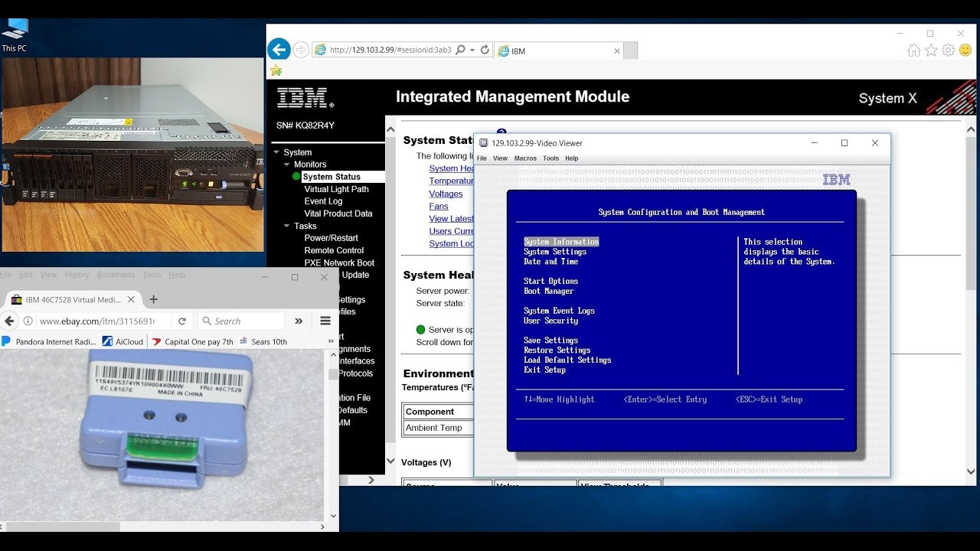Image resolution: width=980 pixels, height=551 pixels.
Task: Select Boot Manager setup entry
Action: tap(548, 292)
